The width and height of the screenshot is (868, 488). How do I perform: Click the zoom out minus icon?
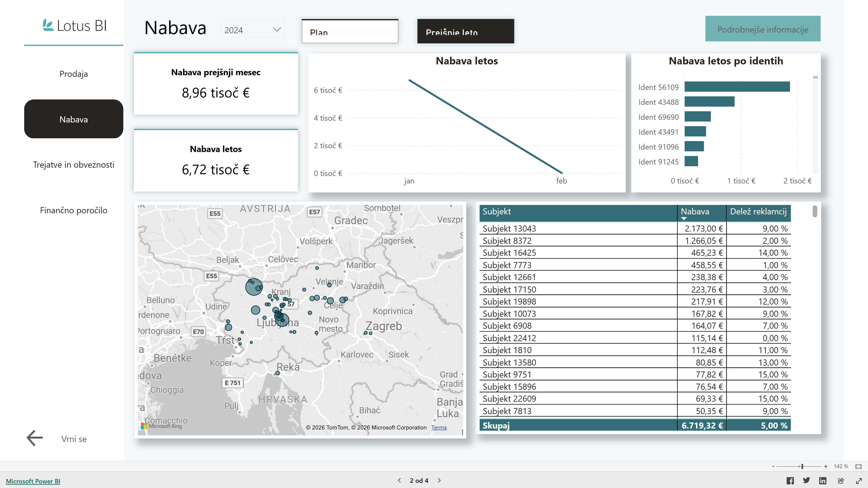click(x=773, y=467)
